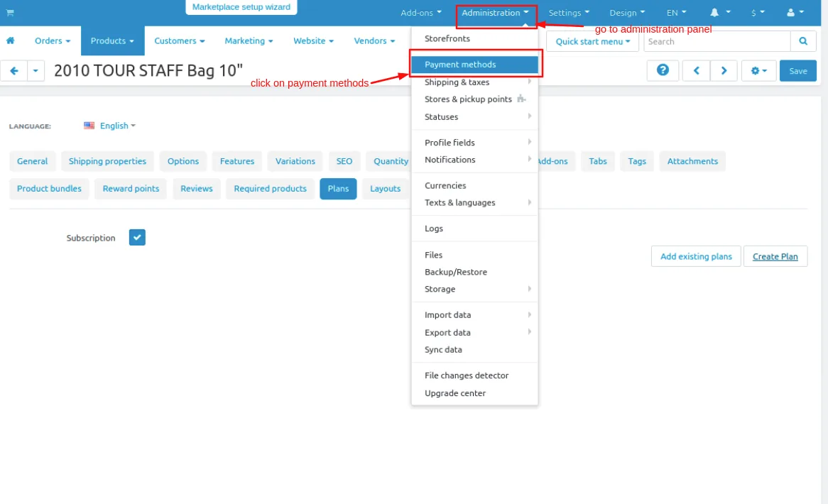The image size is (828, 504).
Task: Open the English language dropdown
Action: tap(118, 126)
